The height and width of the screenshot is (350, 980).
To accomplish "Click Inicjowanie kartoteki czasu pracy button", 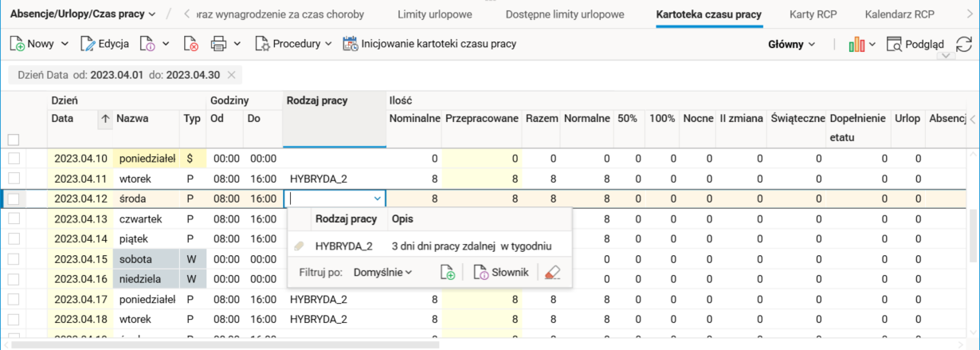I will [429, 45].
